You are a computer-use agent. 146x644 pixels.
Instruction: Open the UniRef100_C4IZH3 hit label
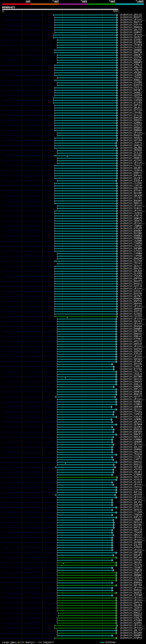pos(131,316)
